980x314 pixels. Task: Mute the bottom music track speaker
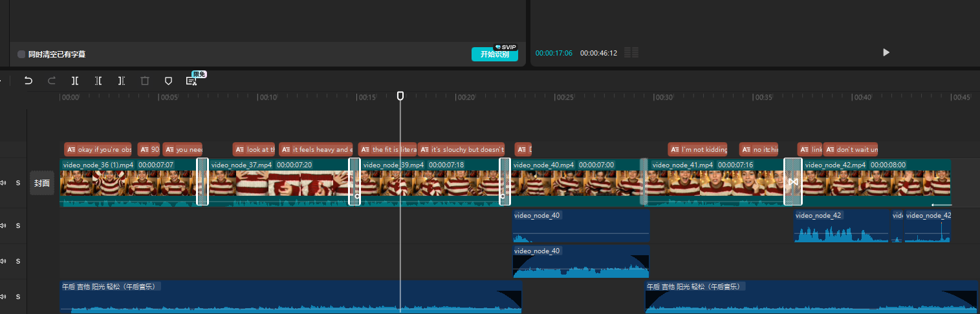pyautogui.click(x=3, y=297)
